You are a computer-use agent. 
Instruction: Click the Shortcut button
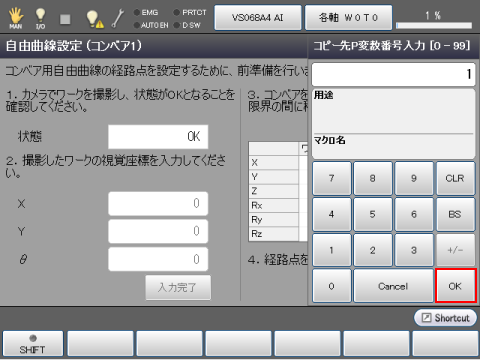[x=445, y=318]
